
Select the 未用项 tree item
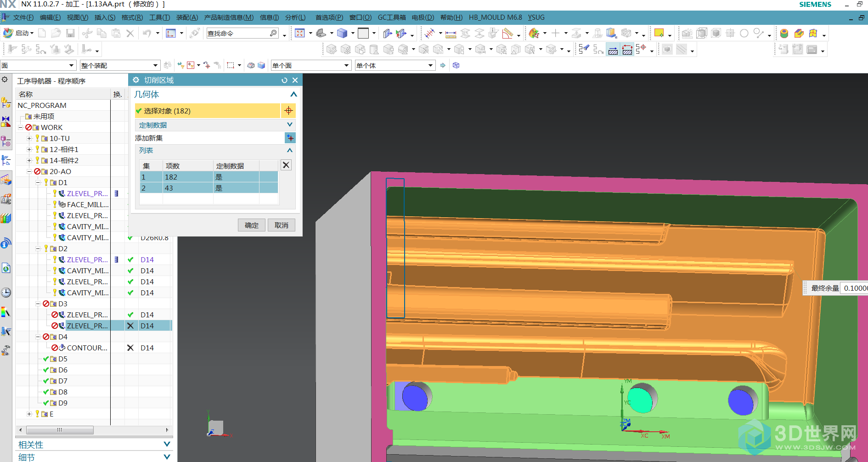click(x=44, y=116)
